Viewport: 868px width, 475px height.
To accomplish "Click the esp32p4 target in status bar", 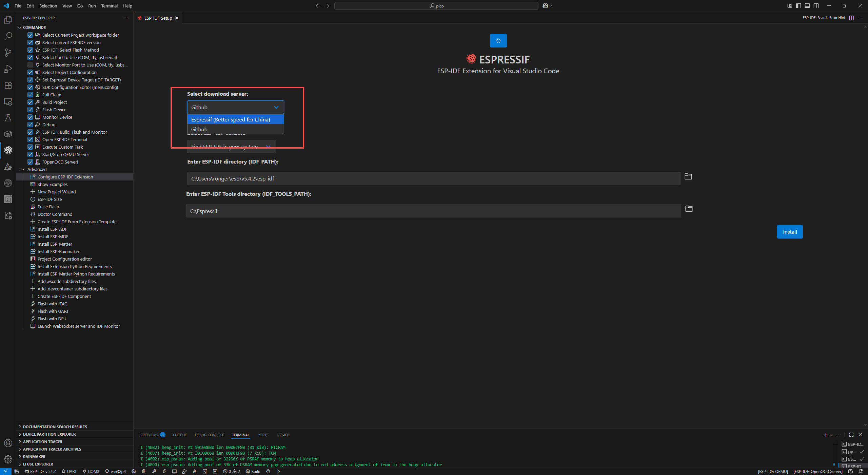I will point(116,471).
